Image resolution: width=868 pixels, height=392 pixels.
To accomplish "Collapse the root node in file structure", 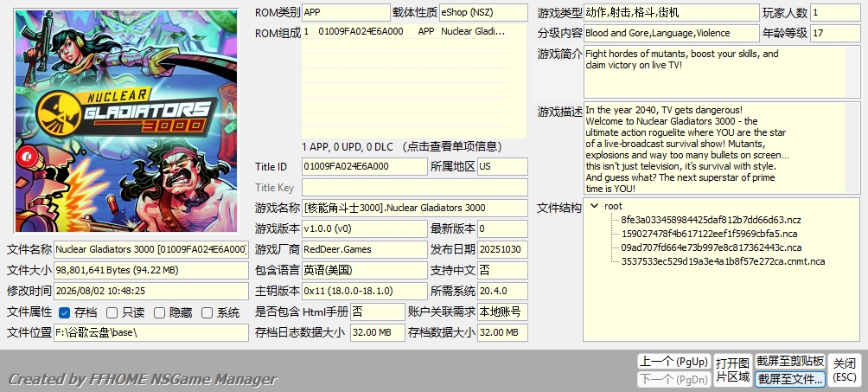I will pyautogui.click(x=595, y=206).
